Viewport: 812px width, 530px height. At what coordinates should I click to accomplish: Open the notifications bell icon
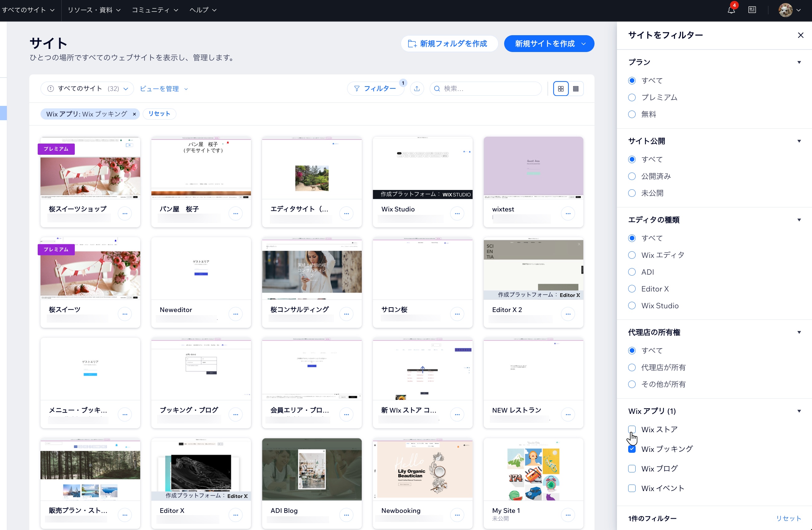(x=731, y=10)
